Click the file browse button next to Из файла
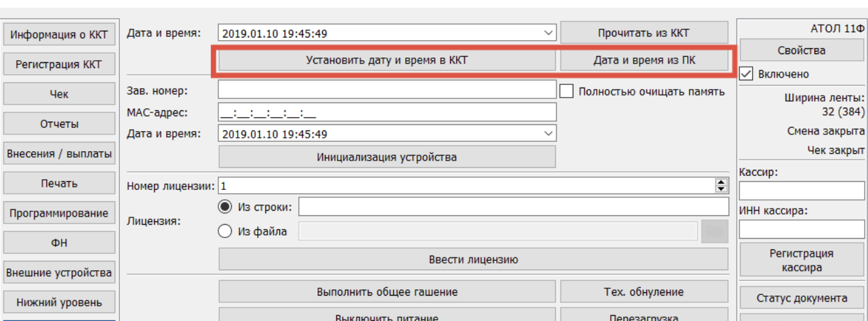Viewport: 868px width, 321px height. point(715,231)
